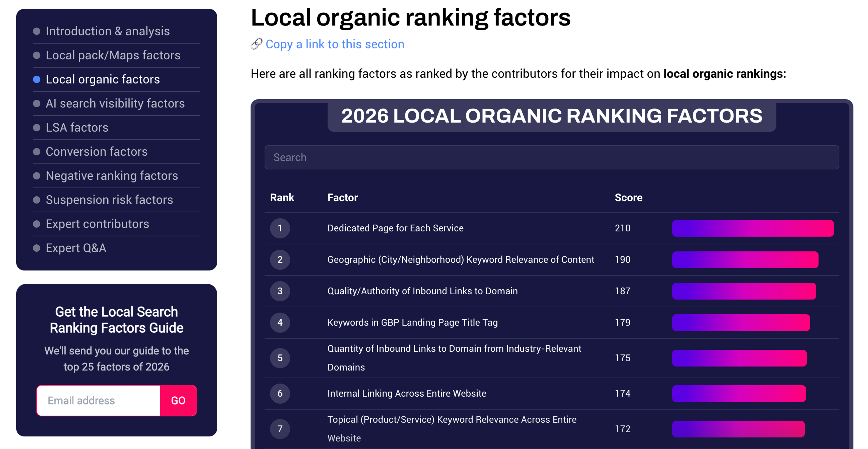Click score value 172
Viewport: 868px width, 449px height.
click(622, 429)
